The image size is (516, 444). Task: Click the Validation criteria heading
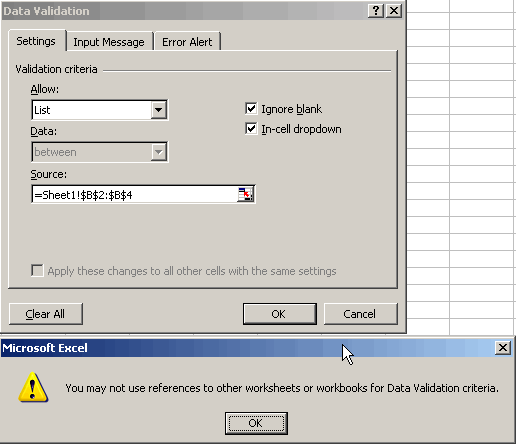point(56,69)
